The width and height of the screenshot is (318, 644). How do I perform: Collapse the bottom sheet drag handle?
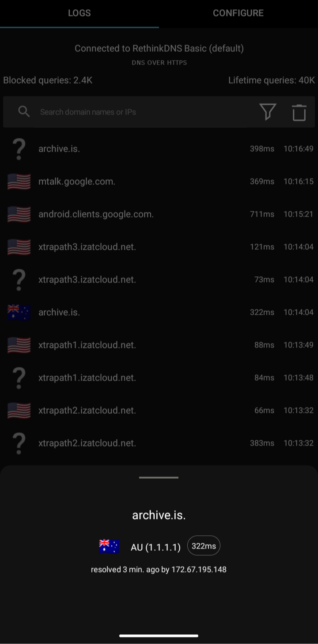coord(159,477)
